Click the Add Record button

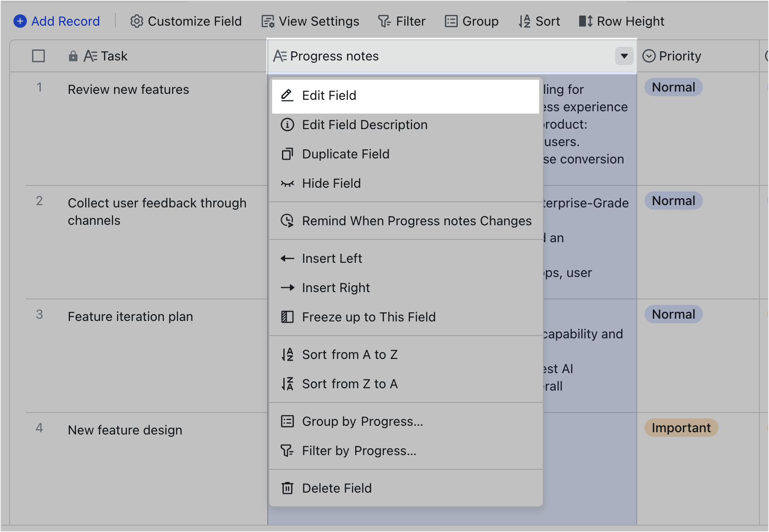click(x=56, y=21)
